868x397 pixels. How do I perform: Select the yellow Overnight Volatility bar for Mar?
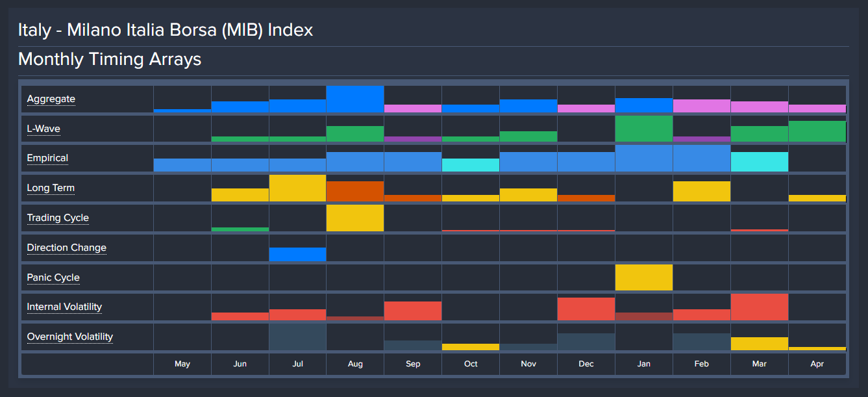click(x=760, y=344)
